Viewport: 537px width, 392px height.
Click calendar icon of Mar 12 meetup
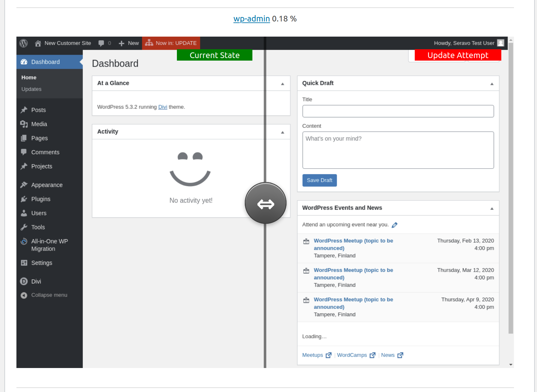306,271
